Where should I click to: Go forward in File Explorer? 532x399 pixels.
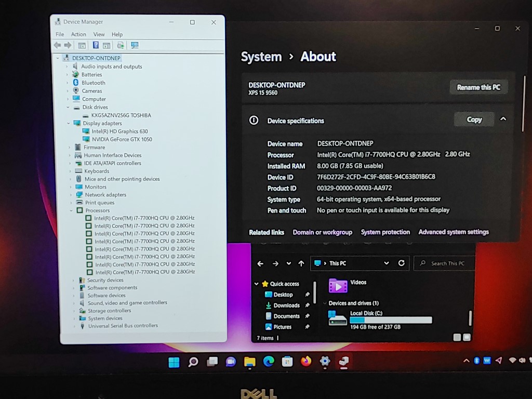[275, 263]
